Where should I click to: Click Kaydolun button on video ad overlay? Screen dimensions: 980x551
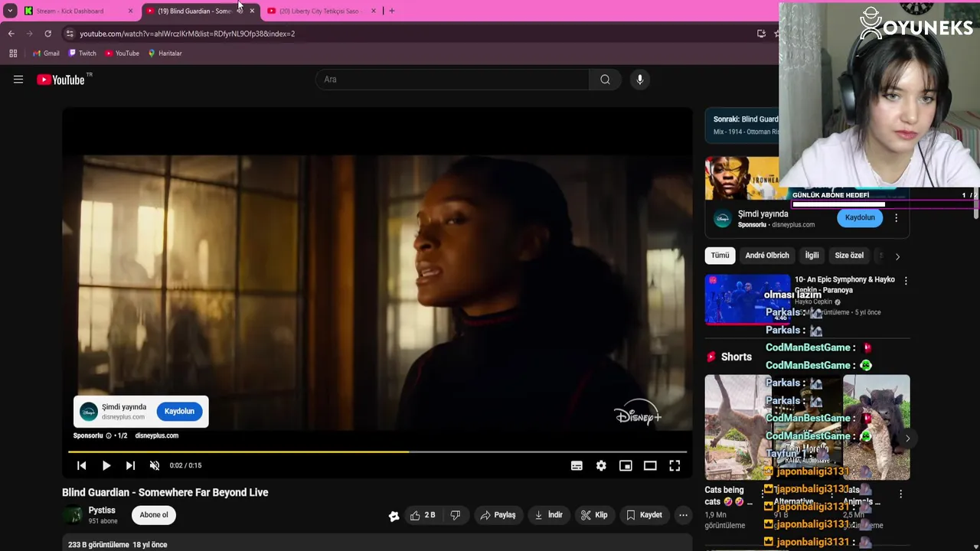(179, 411)
